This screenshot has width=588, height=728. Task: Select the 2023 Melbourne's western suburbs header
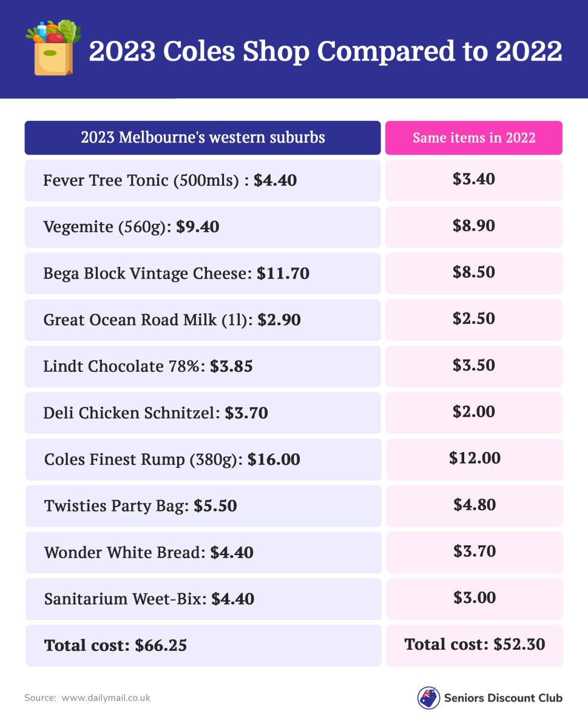coord(203,138)
